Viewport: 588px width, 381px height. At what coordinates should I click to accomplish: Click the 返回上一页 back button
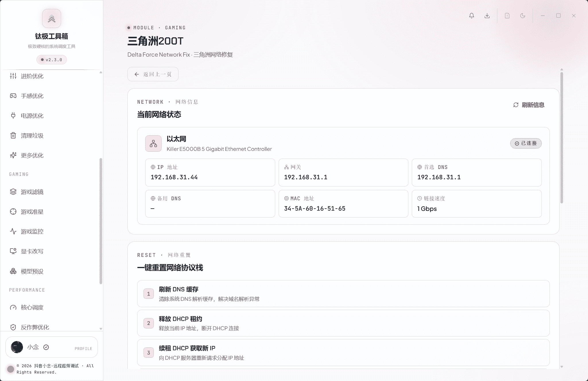153,74
